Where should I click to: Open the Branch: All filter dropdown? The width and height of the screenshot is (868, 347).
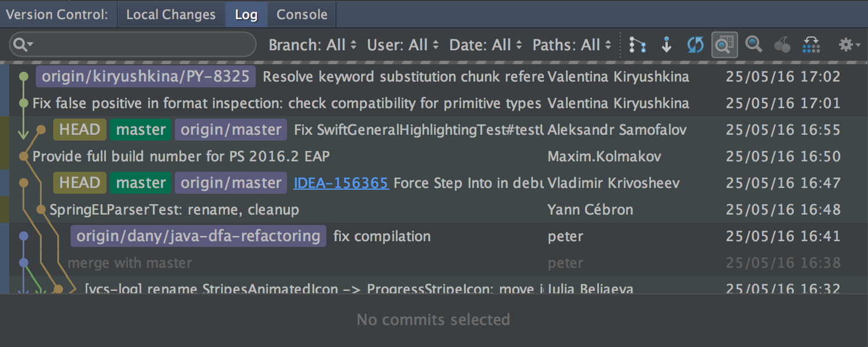pos(312,45)
